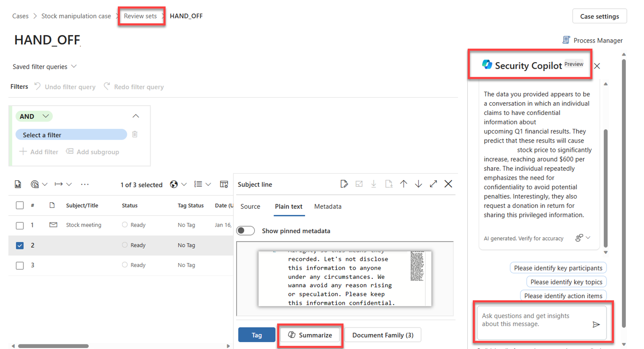Screen dimensions: 644x349
Task: Go to previous item with up arrow
Action: point(404,184)
